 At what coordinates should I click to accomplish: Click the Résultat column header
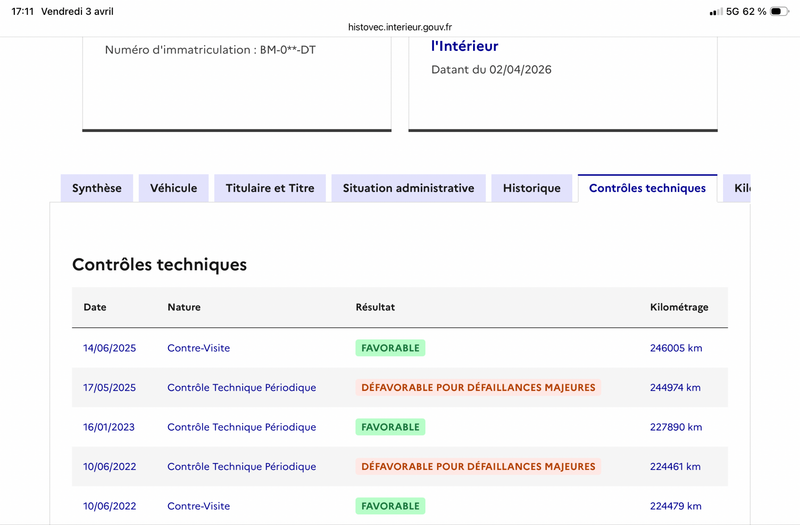[375, 307]
